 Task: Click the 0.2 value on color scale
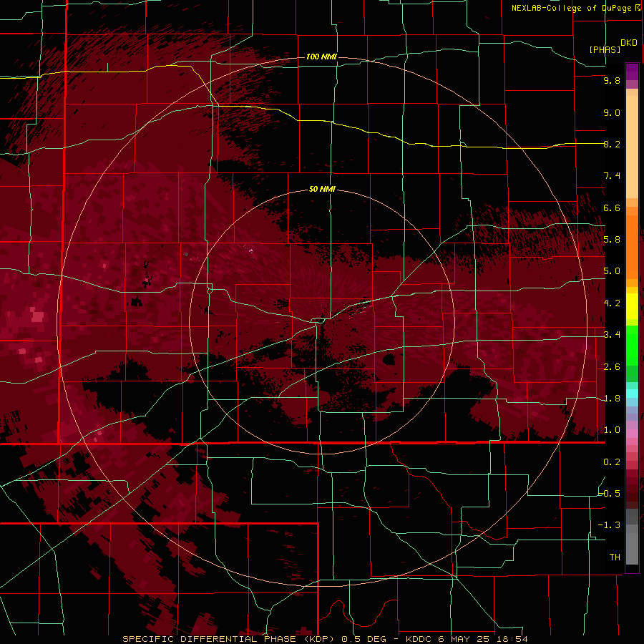pyautogui.click(x=612, y=462)
